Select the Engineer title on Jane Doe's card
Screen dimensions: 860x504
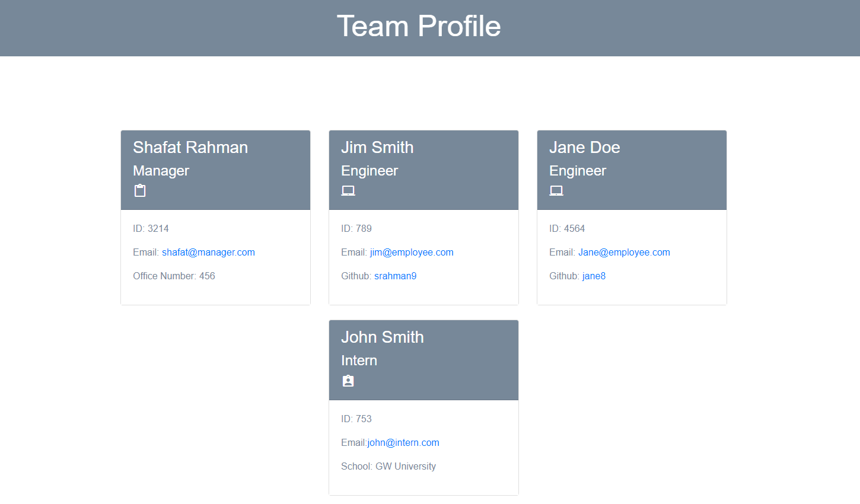coord(577,171)
